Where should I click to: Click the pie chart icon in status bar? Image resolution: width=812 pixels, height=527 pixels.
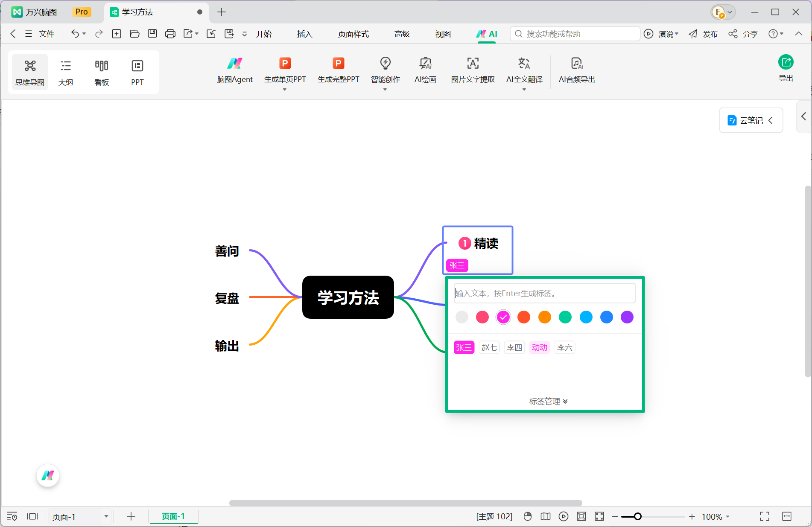(528, 516)
